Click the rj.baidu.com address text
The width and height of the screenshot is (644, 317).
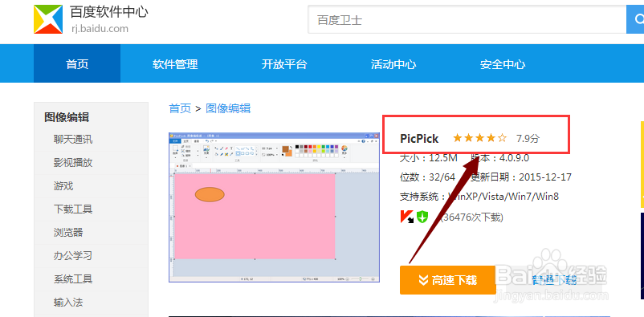99,29
